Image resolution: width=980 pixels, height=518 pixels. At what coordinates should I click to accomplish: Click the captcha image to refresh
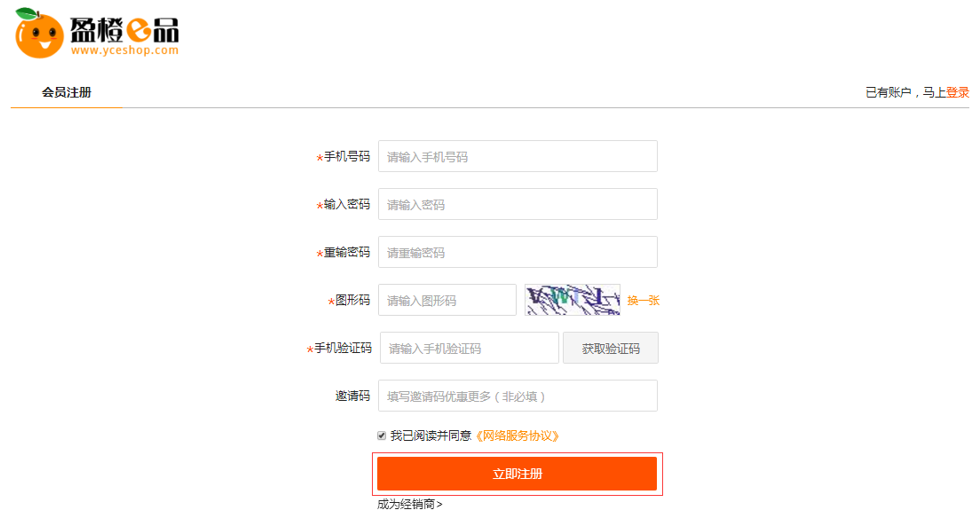coord(573,300)
